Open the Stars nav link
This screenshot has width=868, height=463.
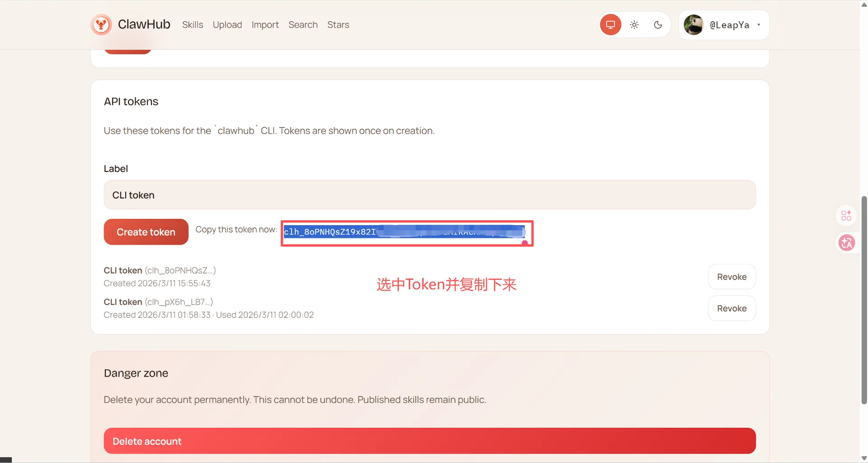pos(338,25)
